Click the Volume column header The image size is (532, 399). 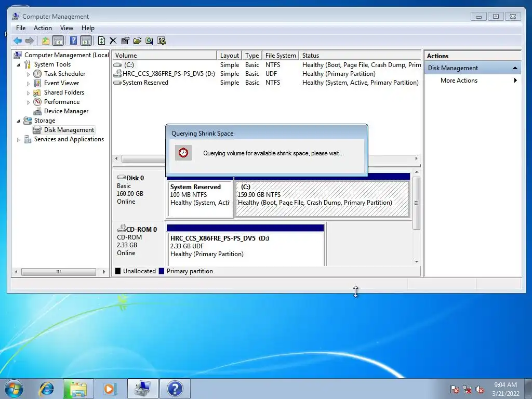pos(165,55)
